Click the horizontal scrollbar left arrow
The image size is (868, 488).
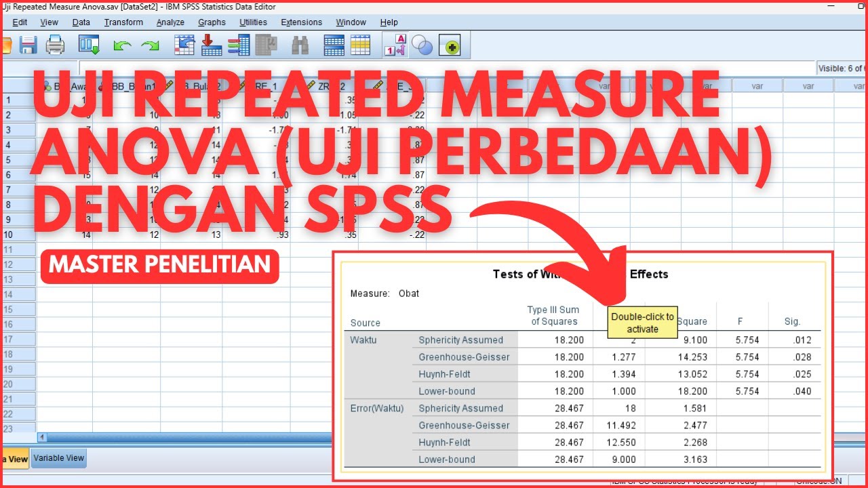tap(43, 438)
